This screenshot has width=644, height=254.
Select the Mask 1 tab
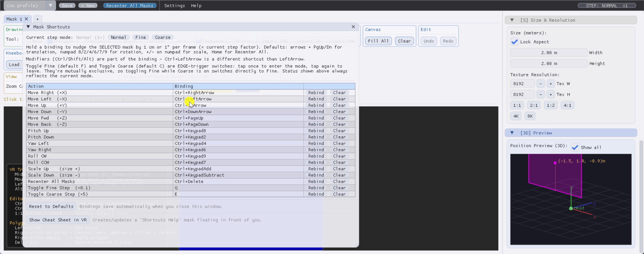pos(14,19)
